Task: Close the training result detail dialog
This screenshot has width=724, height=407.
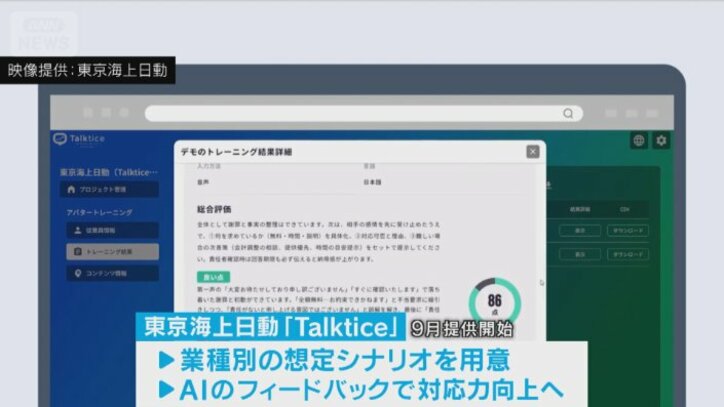Action: (532, 152)
